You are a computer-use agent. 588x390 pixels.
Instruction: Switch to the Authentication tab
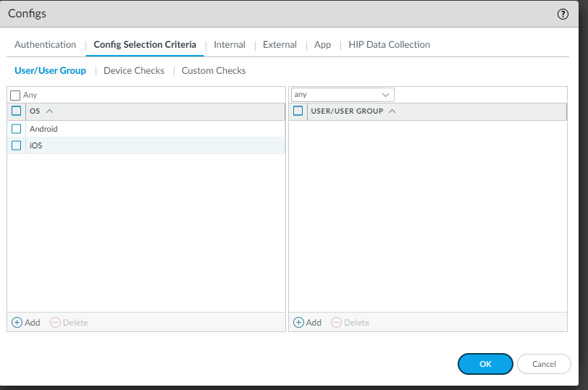point(46,45)
